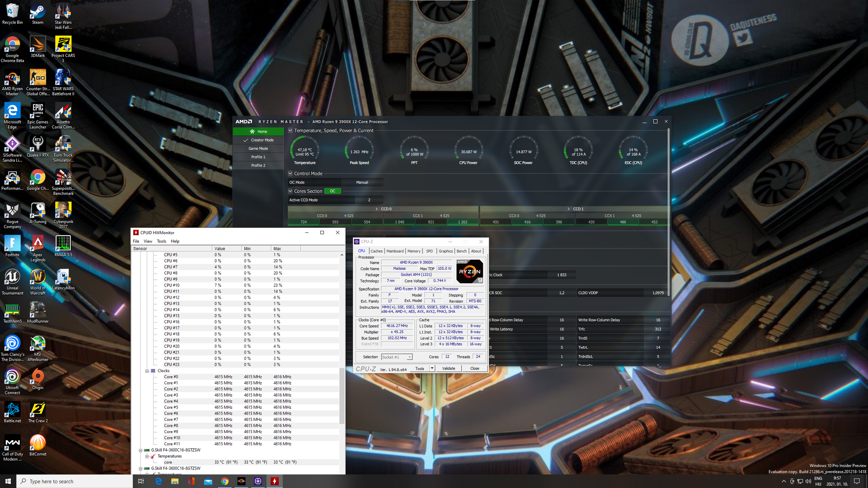The image size is (868, 488).
Task: Open the Tools dropdown arrow in CPU-Z
Action: point(432,368)
